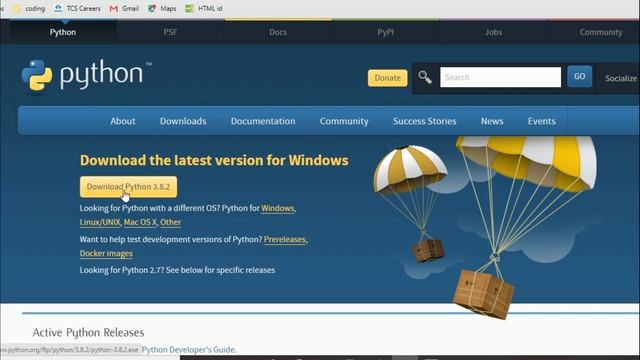Open the About menu
The image size is (640, 360).
click(x=122, y=121)
